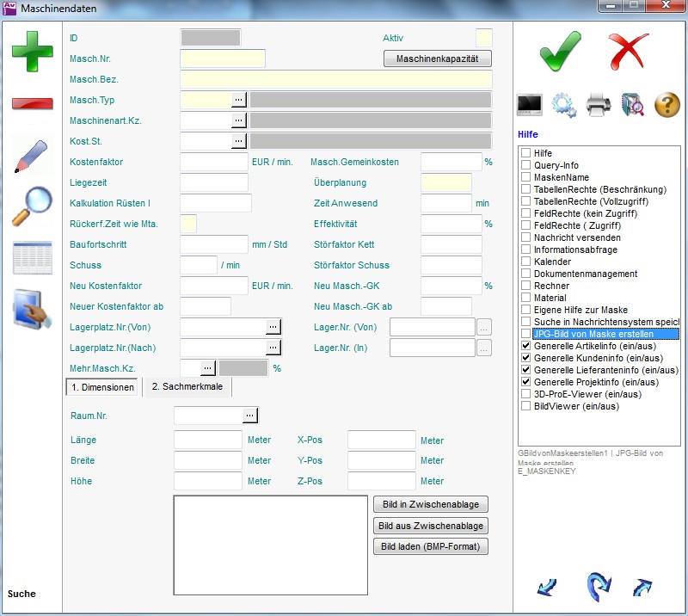Click the gear settings icon

564,105
